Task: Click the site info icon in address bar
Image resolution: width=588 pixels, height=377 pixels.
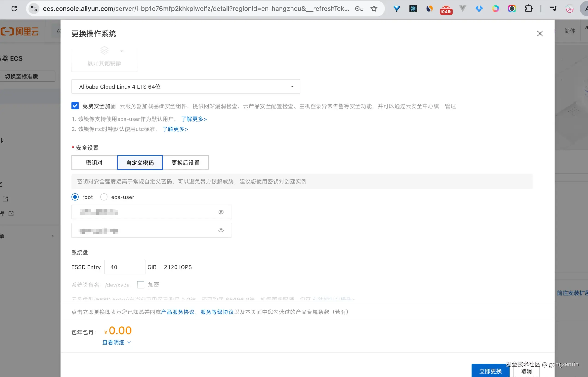Action: [x=34, y=9]
